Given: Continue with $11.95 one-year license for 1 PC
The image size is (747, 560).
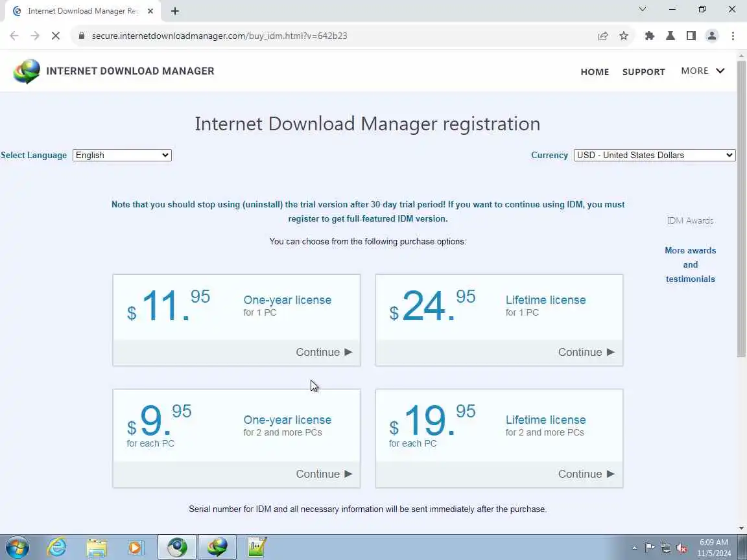Looking at the screenshot, I should (x=324, y=353).
